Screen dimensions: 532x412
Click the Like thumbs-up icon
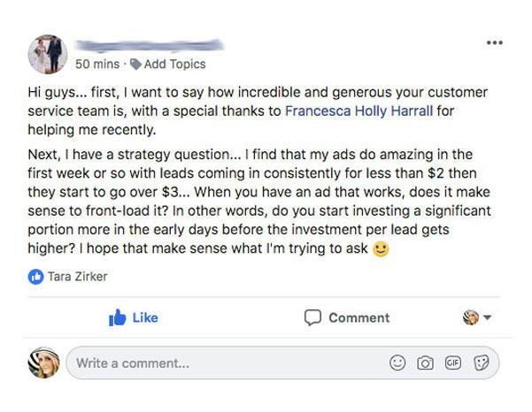(x=117, y=317)
